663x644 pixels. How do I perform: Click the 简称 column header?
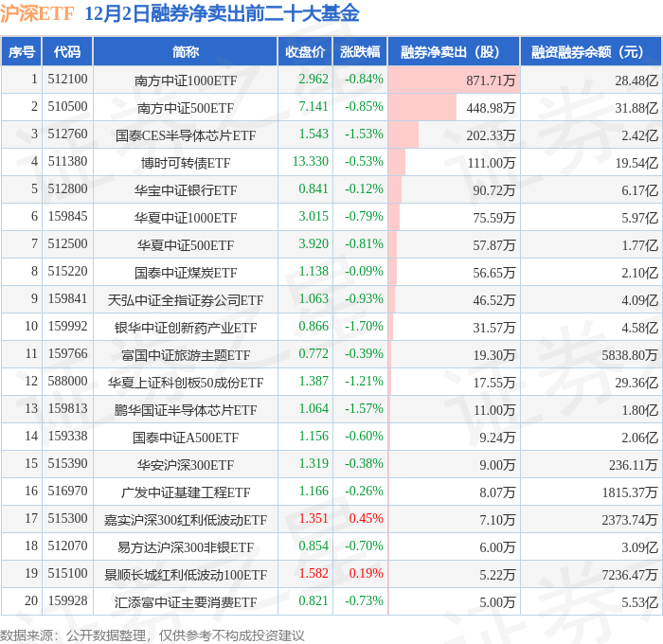click(186, 52)
